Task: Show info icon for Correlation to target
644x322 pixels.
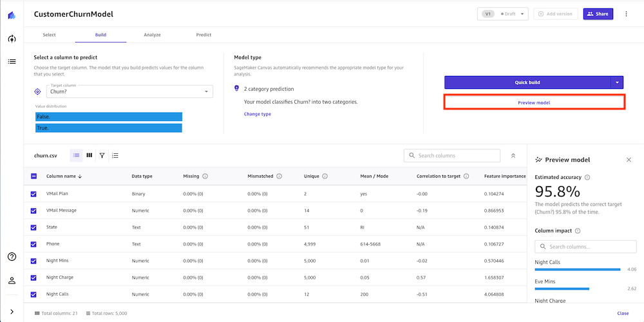Action: [466, 176]
